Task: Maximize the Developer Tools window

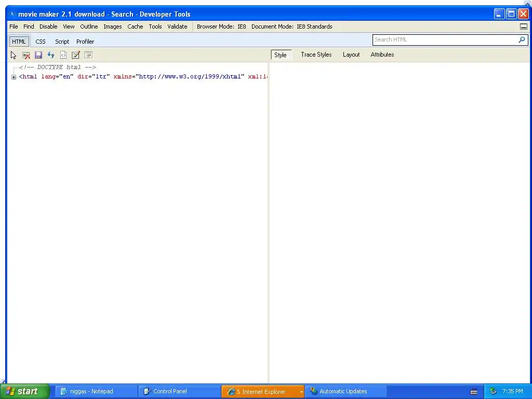Action: pyautogui.click(x=511, y=14)
